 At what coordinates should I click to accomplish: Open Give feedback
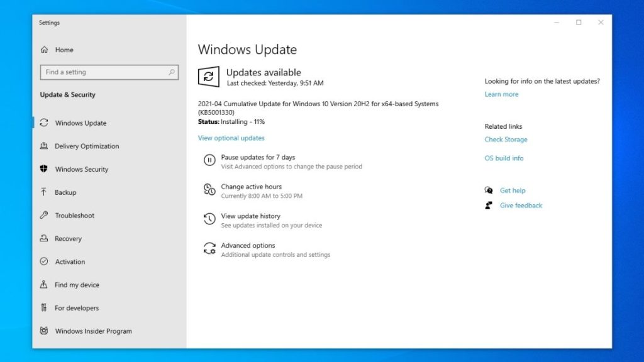pyautogui.click(x=522, y=205)
